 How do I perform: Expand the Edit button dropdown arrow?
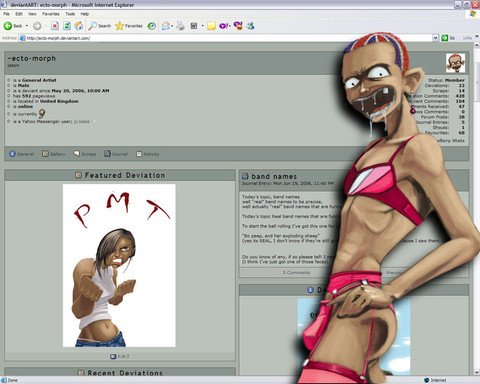coord(202,26)
